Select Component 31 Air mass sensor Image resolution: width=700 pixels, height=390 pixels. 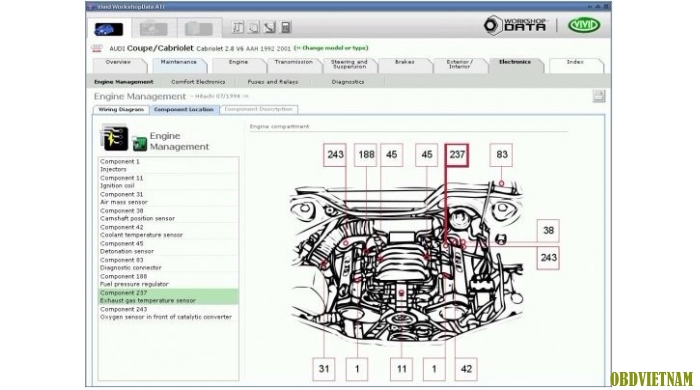click(x=168, y=198)
